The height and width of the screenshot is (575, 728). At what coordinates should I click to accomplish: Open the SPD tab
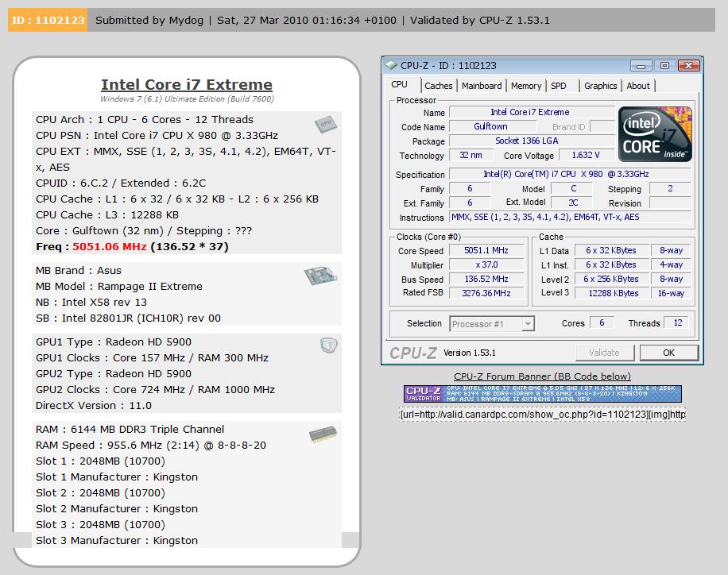pyautogui.click(x=559, y=86)
